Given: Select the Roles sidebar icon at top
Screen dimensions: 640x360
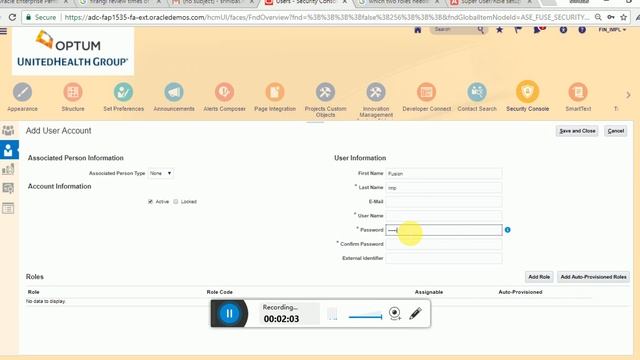Looking at the screenshot, I should 8,130.
